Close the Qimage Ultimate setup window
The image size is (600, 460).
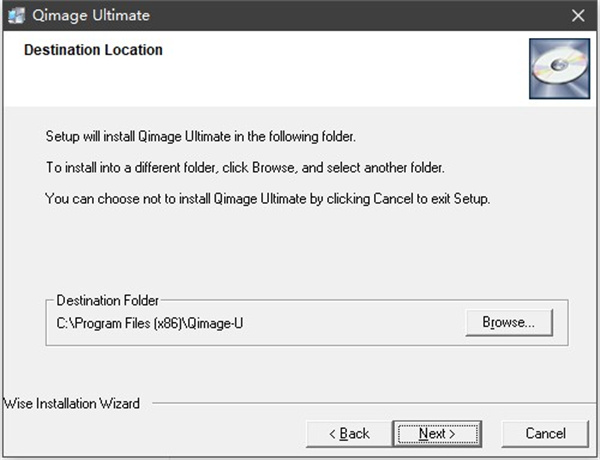578,15
